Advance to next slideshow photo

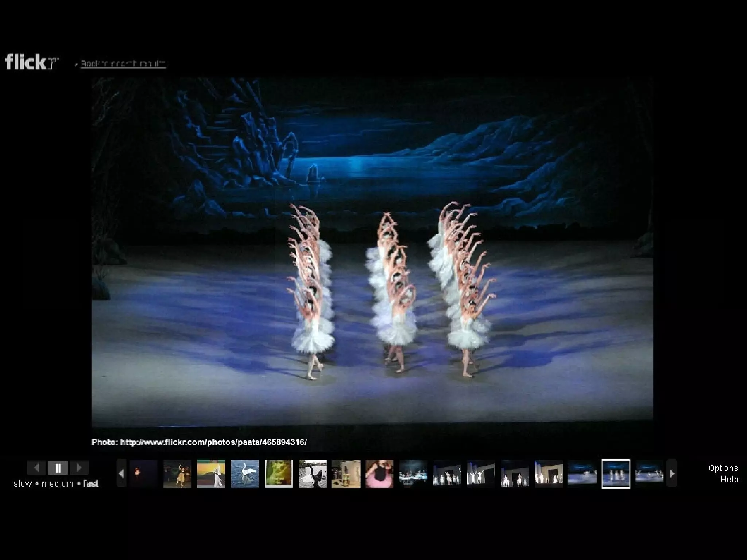coord(78,467)
